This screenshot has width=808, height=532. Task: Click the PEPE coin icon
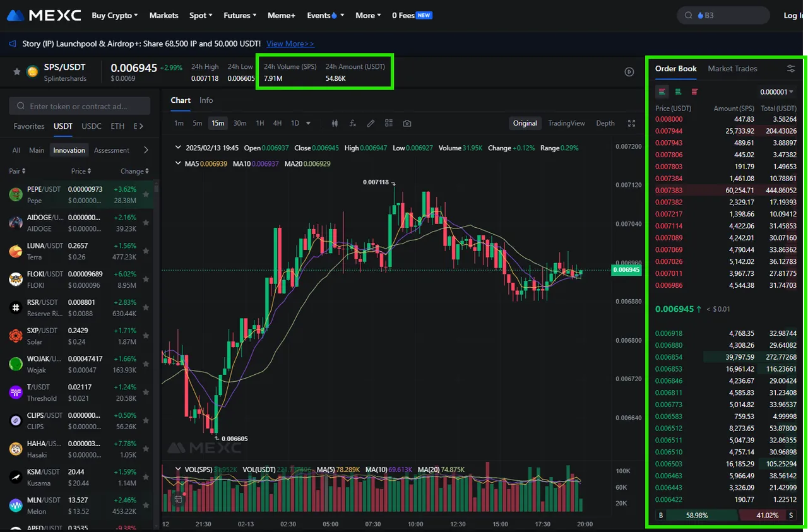tap(16, 194)
